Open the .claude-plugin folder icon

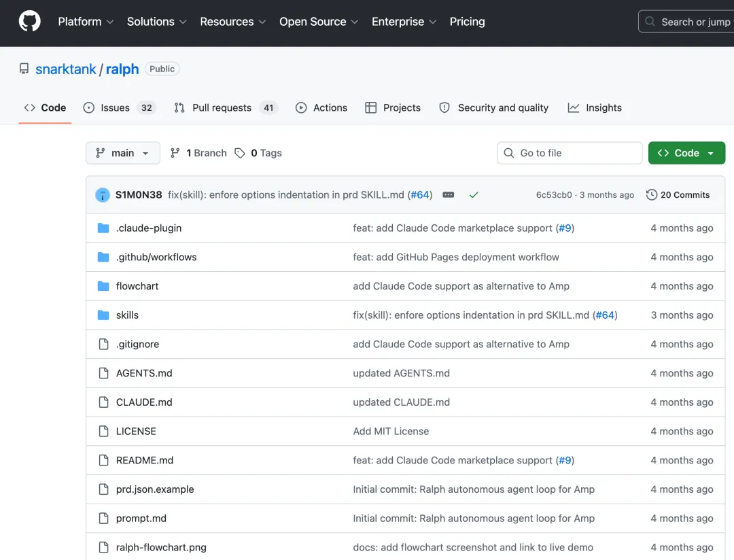[103, 228]
